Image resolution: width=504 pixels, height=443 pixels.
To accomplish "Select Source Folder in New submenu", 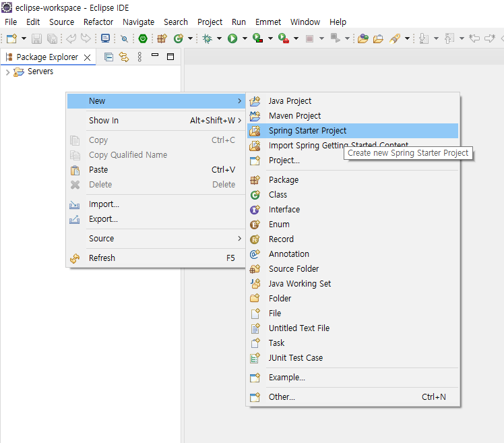I will click(x=352, y=268).
